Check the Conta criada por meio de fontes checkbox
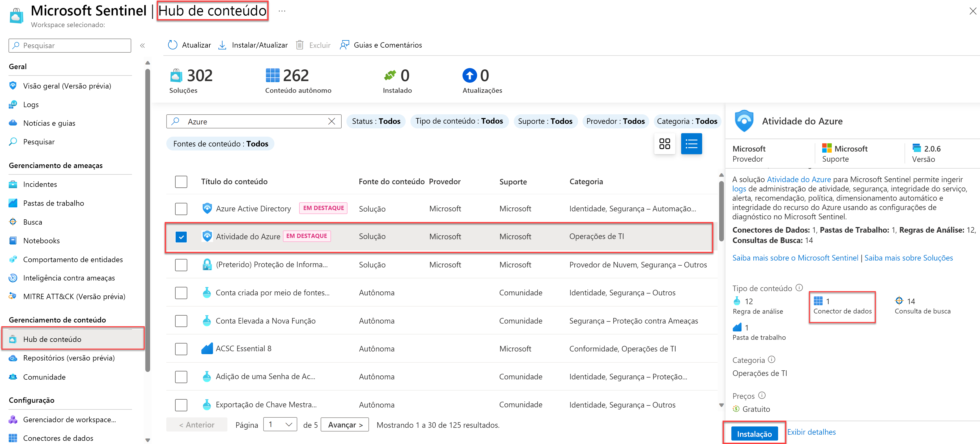The height and width of the screenshot is (444, 980). tap(181, 293)
